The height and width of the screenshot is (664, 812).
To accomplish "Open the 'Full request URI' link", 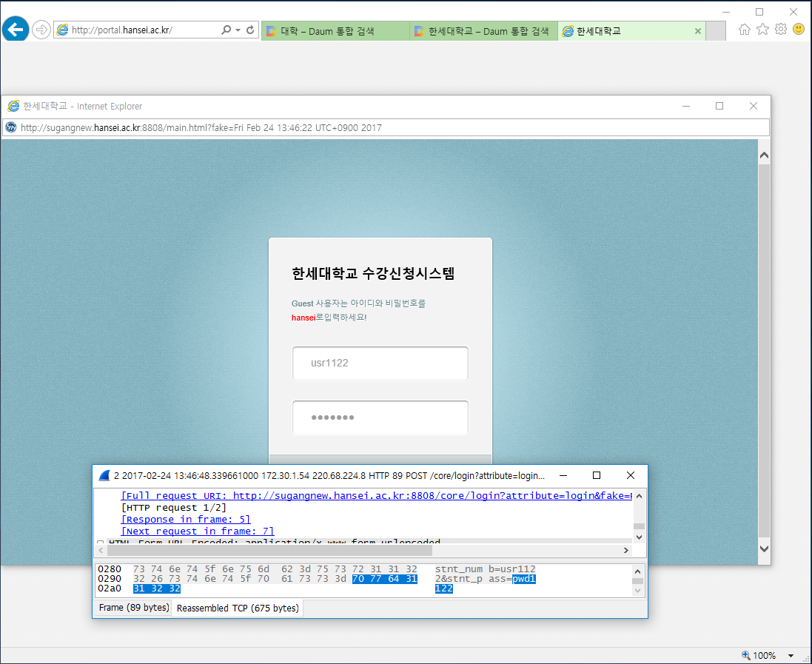I will [x=377, y=496].
